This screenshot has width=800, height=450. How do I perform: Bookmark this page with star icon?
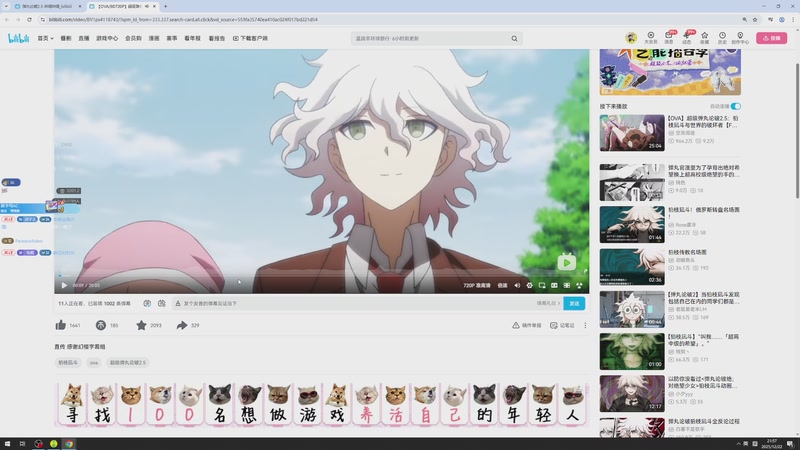pyautogui.click(x=755, y=19)
